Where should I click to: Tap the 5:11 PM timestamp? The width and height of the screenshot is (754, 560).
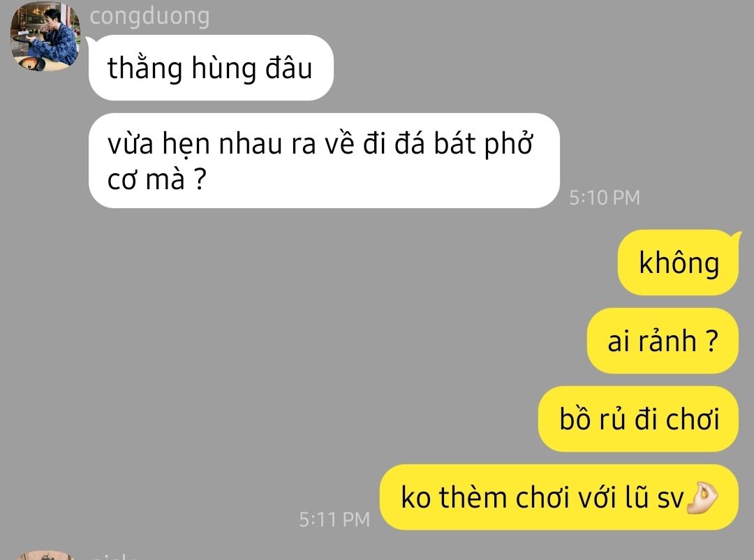point(334,520)
